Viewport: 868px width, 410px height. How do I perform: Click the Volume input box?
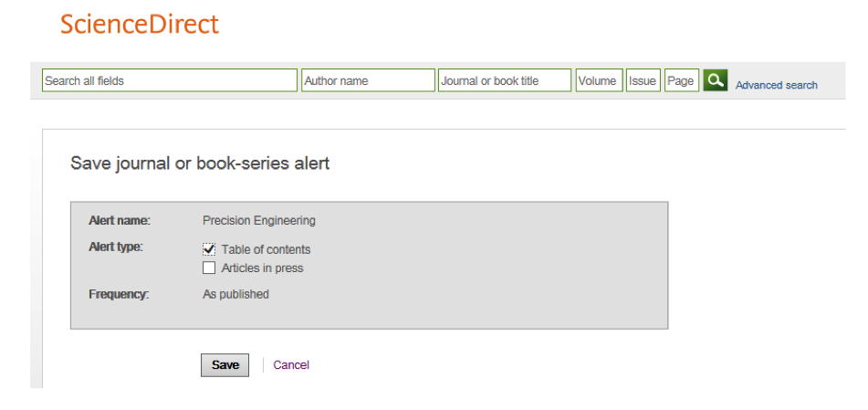coord(599,80)
